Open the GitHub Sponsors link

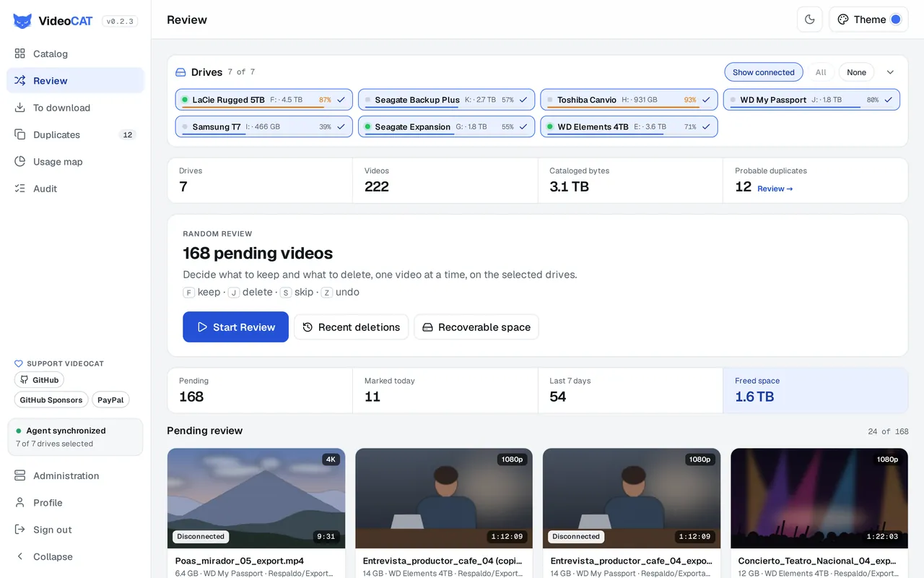tap(51, 400)
